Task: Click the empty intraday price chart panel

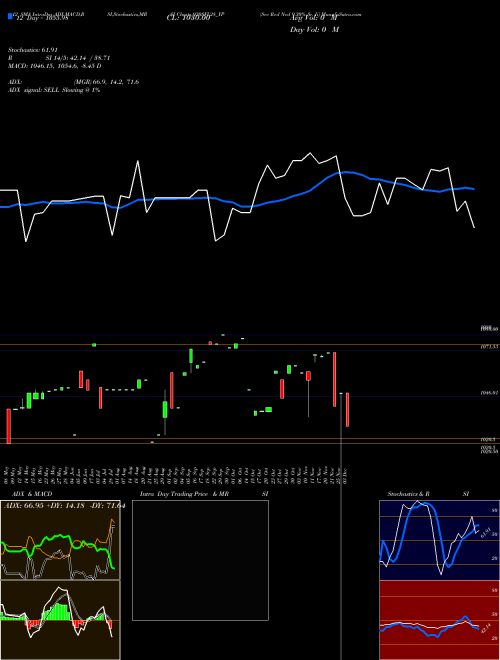Action: coord(200,560)
